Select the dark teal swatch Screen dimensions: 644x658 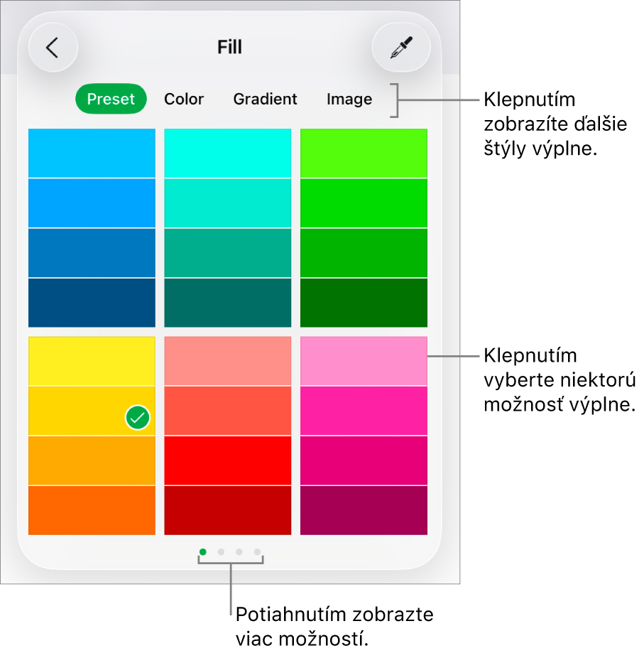[228, 303]
